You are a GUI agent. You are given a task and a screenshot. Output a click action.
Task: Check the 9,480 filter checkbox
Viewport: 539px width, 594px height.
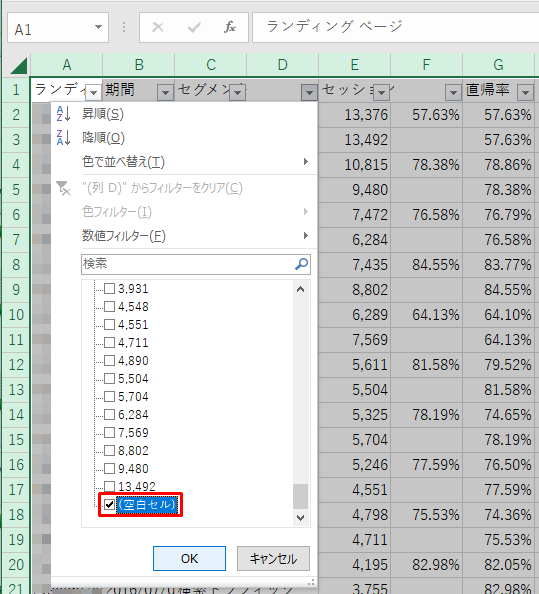click(x=109, y=469)
